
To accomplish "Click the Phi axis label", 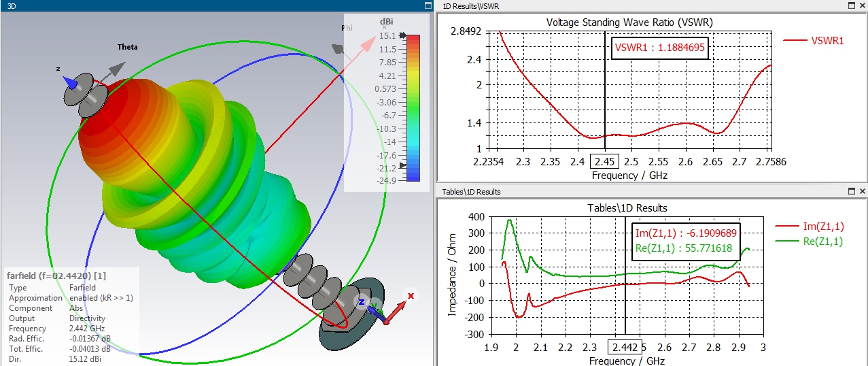I will 347,28.
